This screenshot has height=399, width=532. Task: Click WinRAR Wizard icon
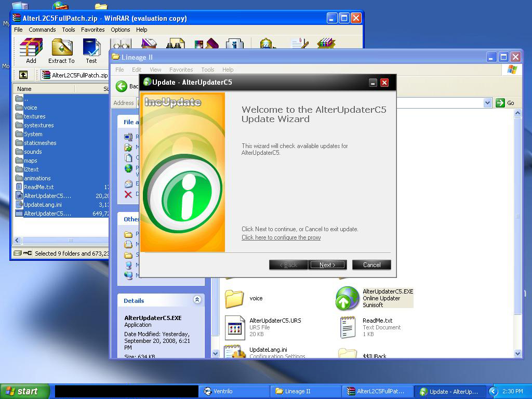(206, 44)
